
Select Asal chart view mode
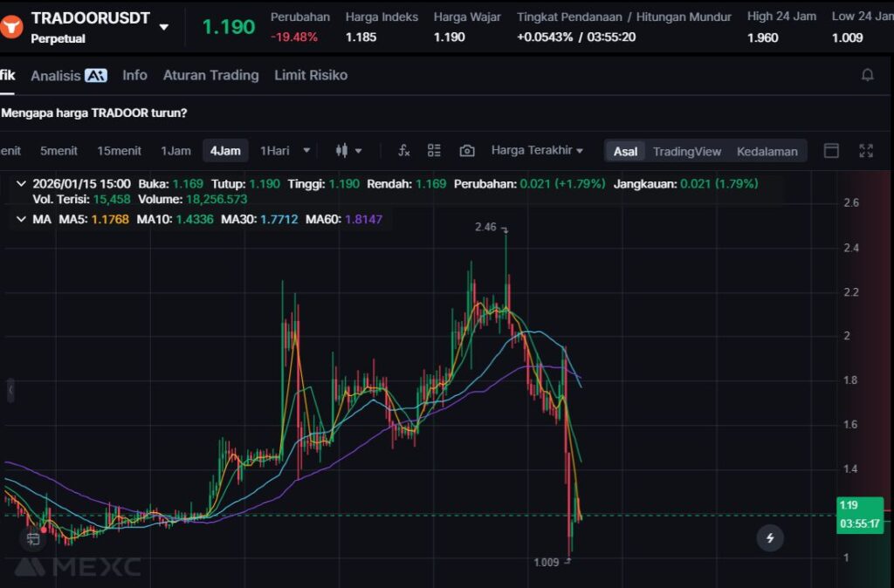[625, 151]
